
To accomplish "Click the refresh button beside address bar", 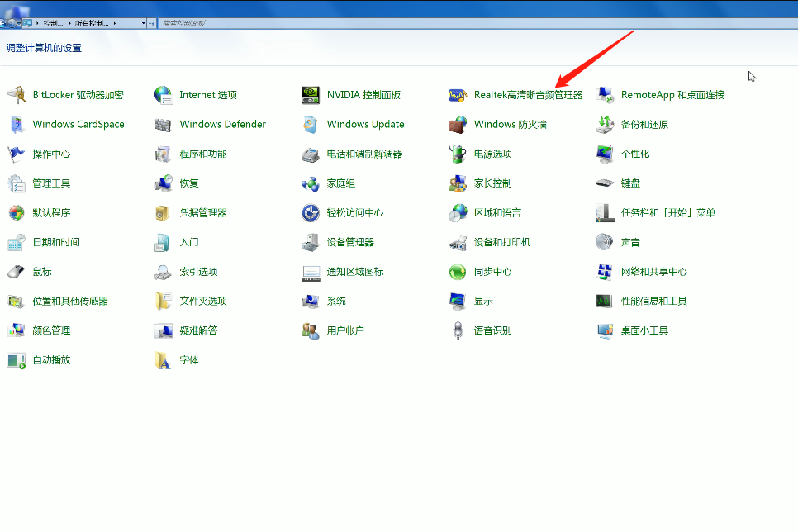I will pyautogui.click(x=152, y=23).
